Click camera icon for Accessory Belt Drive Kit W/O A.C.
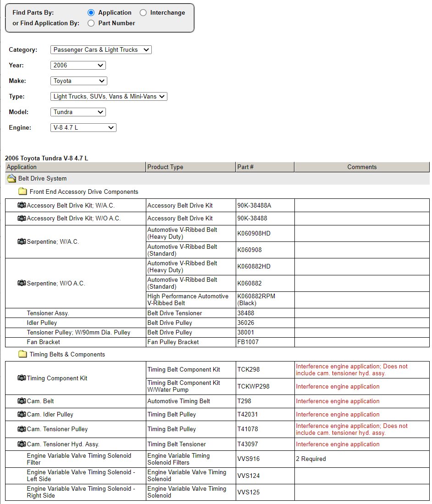 (22, 218)
